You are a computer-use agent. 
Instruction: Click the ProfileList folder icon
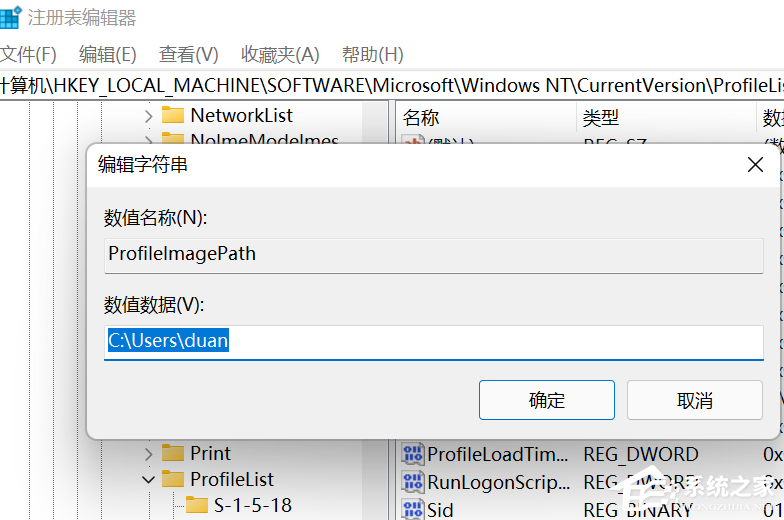173,479
